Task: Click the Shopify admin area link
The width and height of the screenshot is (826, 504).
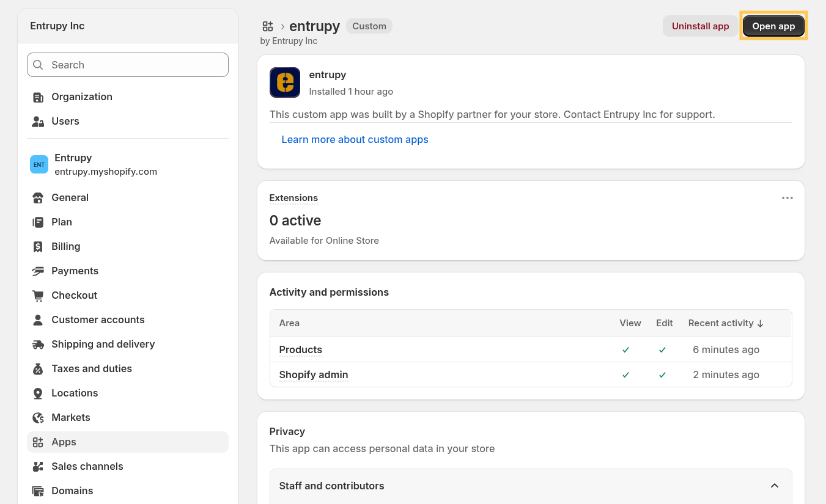Action: click(314, 375)
